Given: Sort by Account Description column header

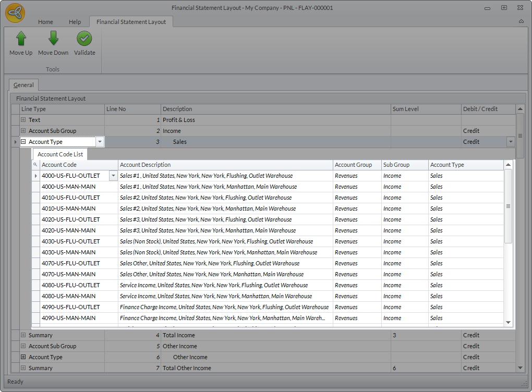Looking at the screenshot, I should 225,165.
